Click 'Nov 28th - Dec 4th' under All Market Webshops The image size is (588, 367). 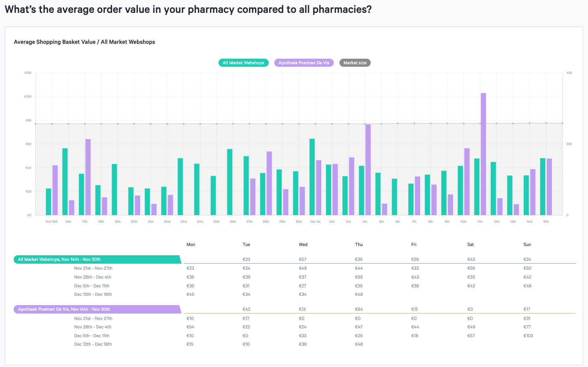point(93,277)
